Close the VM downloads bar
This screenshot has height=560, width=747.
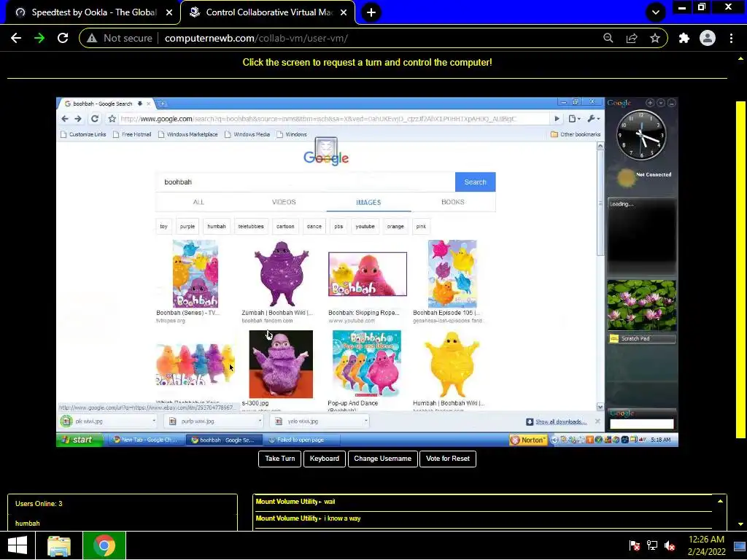(597, 421)
